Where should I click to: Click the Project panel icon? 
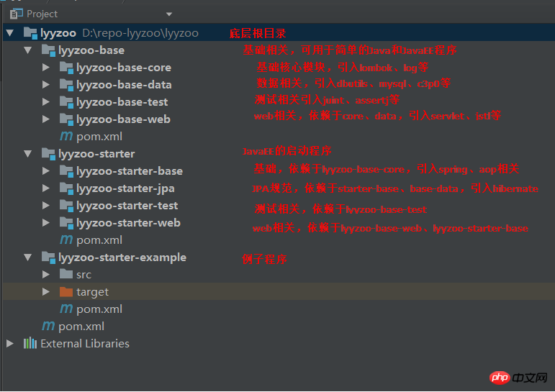pos(17,14)
